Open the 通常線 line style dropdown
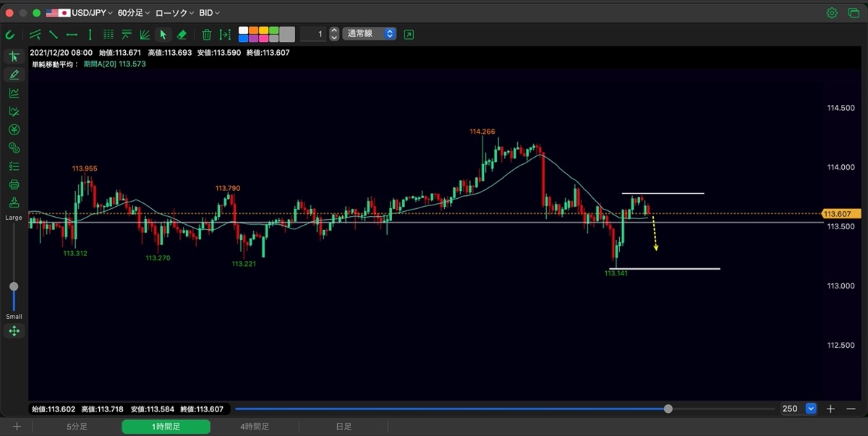The height and width of the screenshot is (436, 868). 369,34
